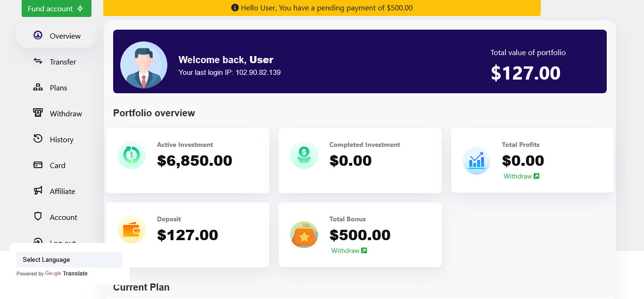This screenshot has height=299, width=644.
Task: Click the pending payment notification banner
Action: [x=322, y=8]
